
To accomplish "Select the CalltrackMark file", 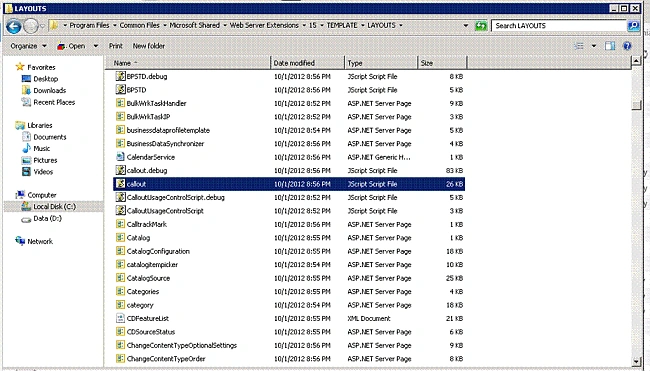I will point(147,224).
